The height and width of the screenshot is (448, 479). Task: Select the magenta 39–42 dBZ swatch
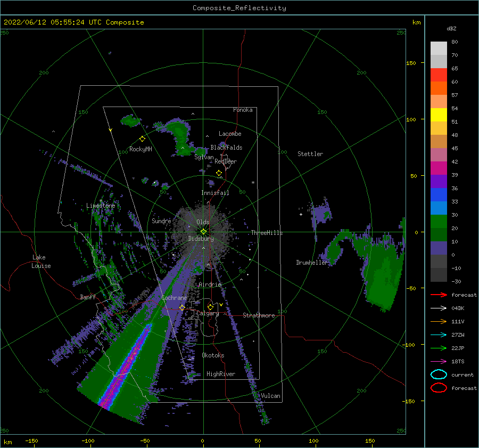[439, 168]
